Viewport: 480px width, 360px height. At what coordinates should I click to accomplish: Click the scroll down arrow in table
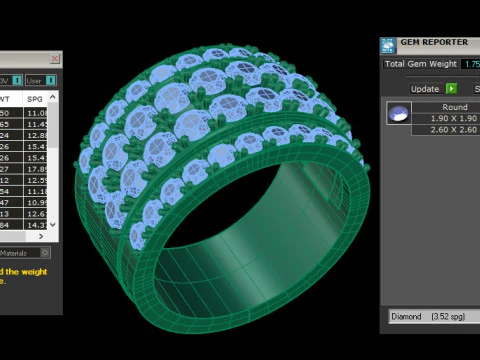[53, 225]
